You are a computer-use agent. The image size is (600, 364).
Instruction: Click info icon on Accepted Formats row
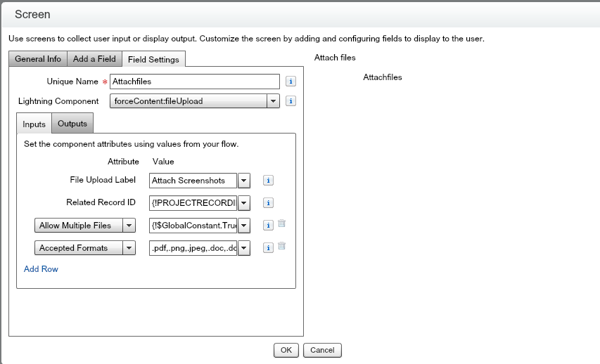click(x=268, y=247)
